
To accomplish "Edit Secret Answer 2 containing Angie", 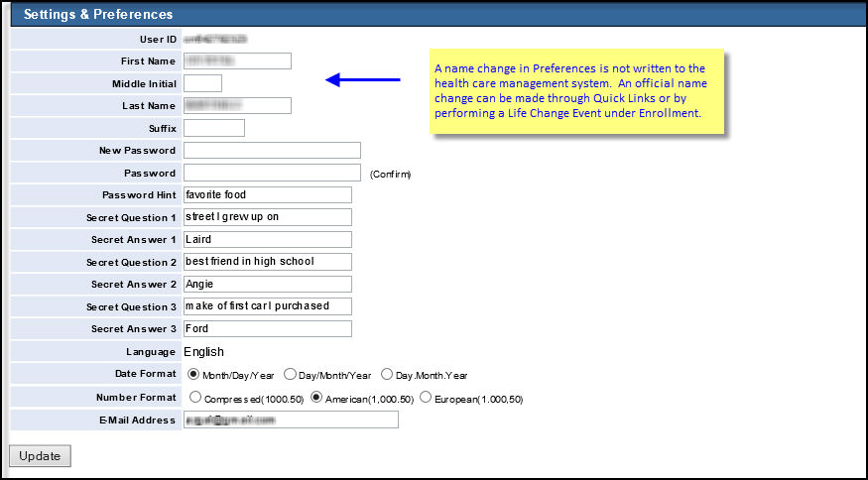I will pos(268,284).
